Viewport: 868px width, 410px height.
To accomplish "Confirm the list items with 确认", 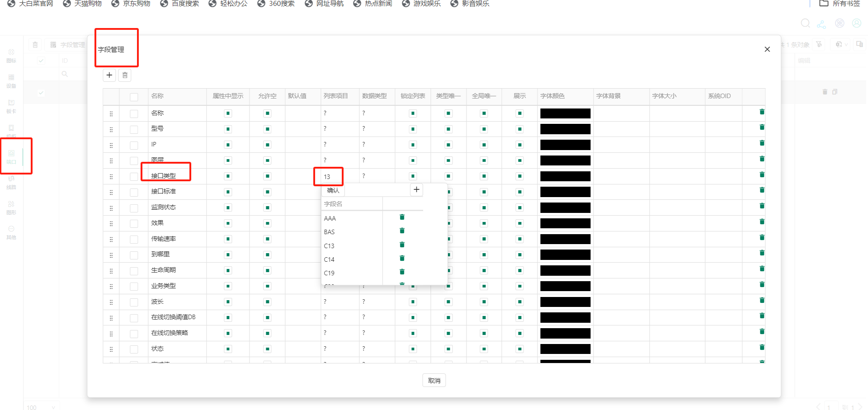I will (333, 190).
